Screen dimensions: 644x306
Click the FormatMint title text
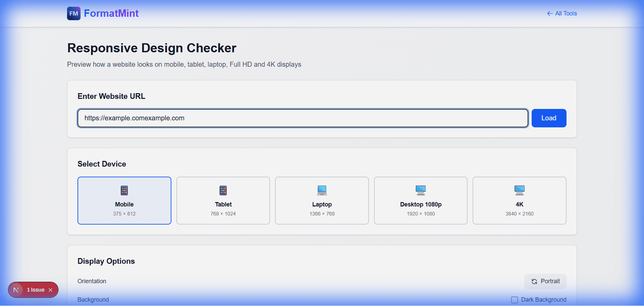coord(111,13)
